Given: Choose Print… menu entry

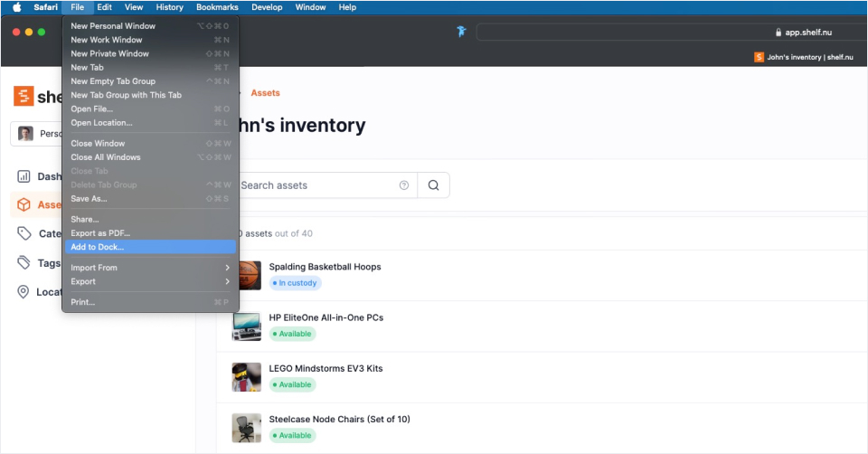Looking at the screenshot, I should 150,302.
